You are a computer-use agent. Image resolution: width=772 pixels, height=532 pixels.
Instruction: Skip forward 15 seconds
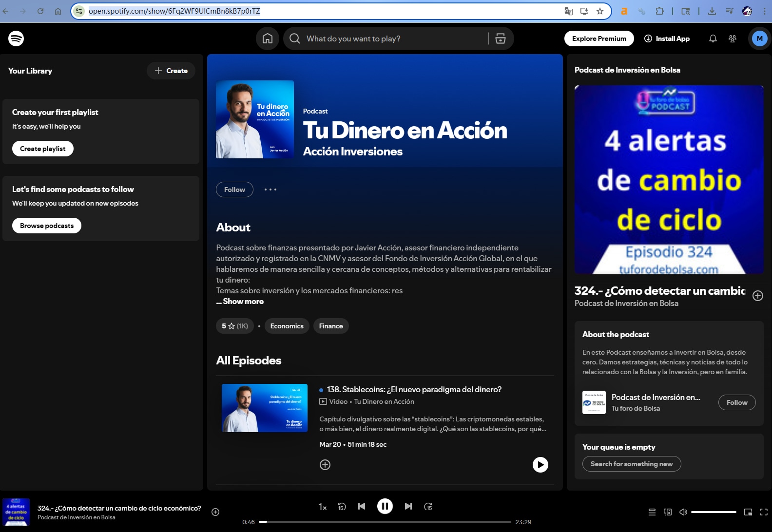(428, 507)
